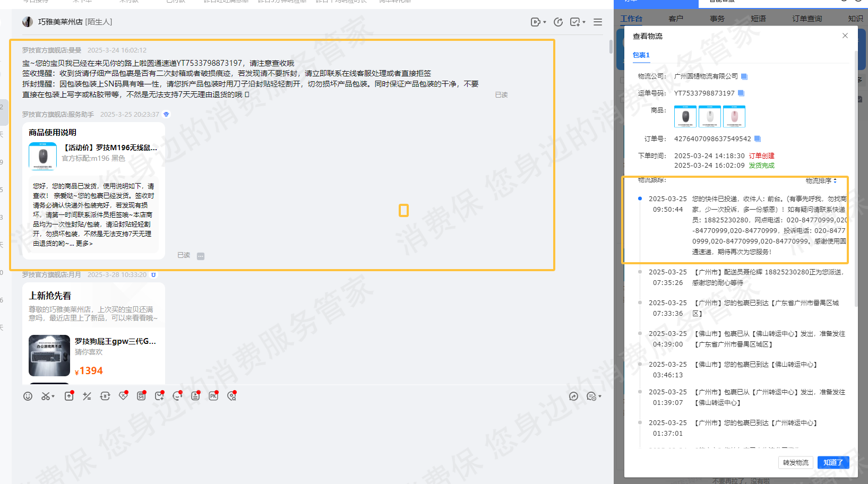
Task: Toggle the 物流排序 sort order
Action: coord(821,181)
